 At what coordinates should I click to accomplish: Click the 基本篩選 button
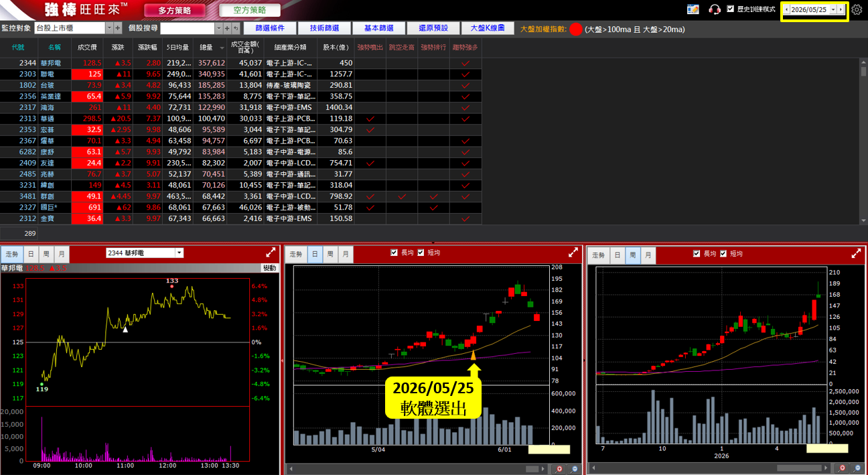[x=378, y=28]
